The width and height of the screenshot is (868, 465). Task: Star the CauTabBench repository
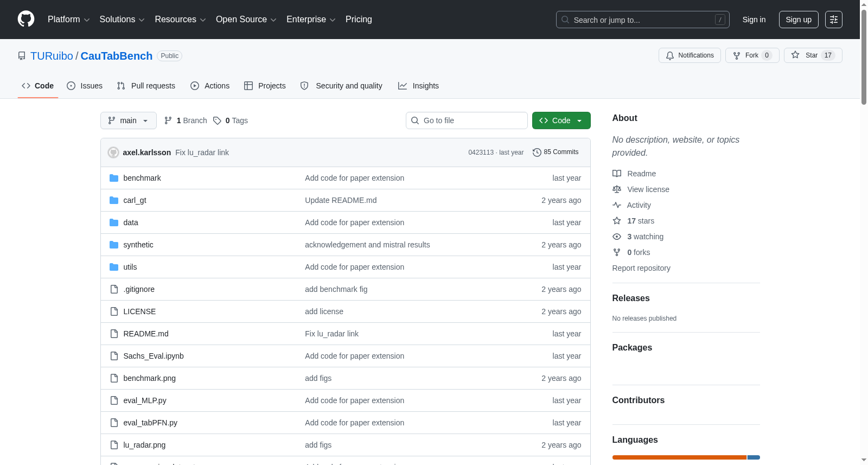click(x=813, y=55)
